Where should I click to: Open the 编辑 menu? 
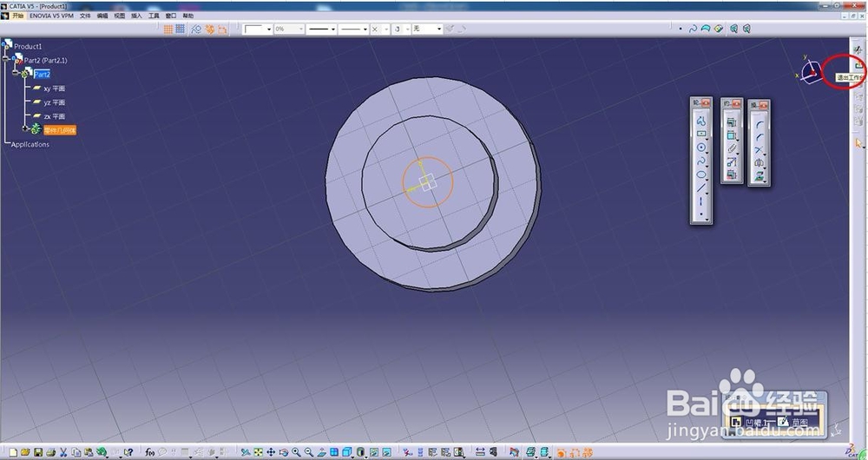click(x=102, y=16)
